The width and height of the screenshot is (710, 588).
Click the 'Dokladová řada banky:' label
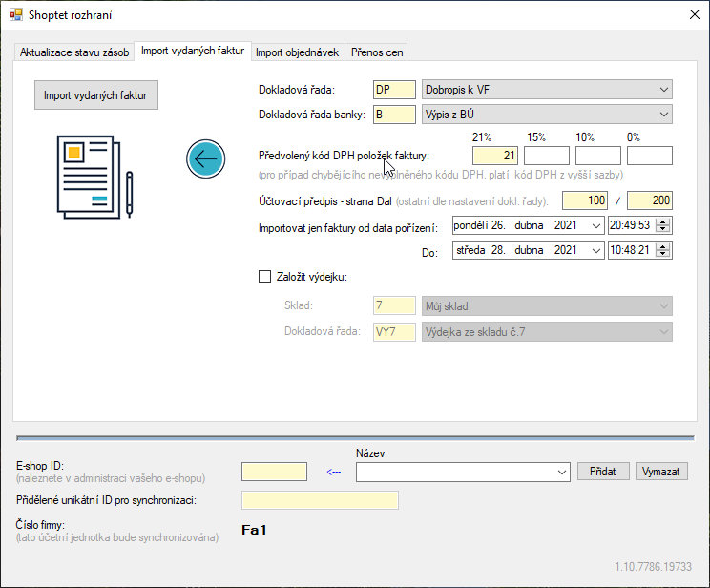311,115
